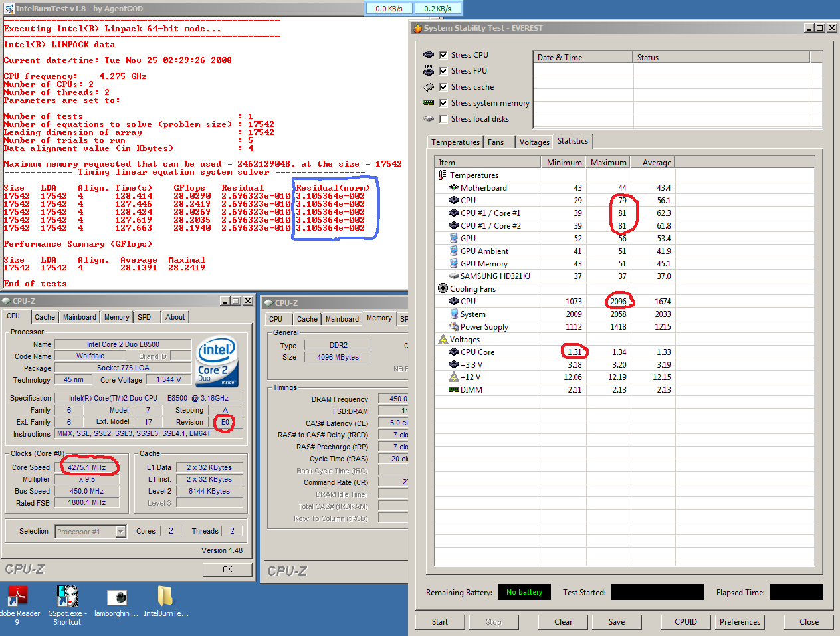
Task: Click the Date & Time column header
Action: pos(583,58)
